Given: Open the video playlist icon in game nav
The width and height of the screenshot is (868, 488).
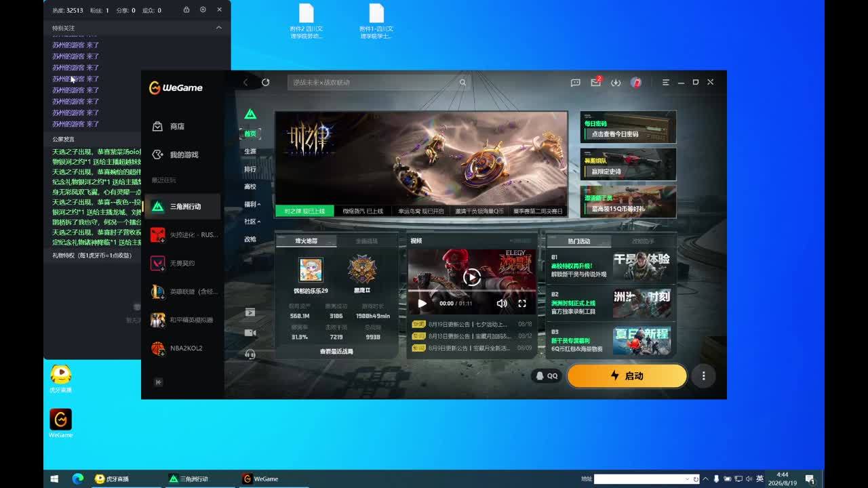Looking at the screenshot, I should click(x=250, y=312).
